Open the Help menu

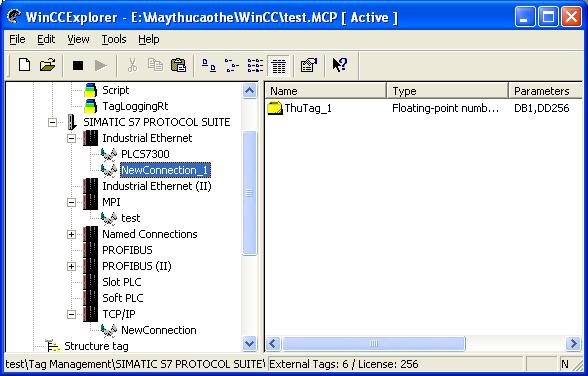coord(148,39)
